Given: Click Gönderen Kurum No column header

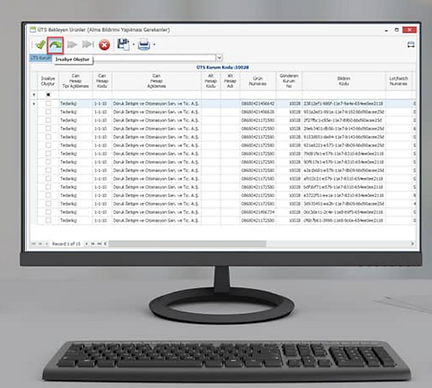Looking at the screenshot, I should coord(289,81).
